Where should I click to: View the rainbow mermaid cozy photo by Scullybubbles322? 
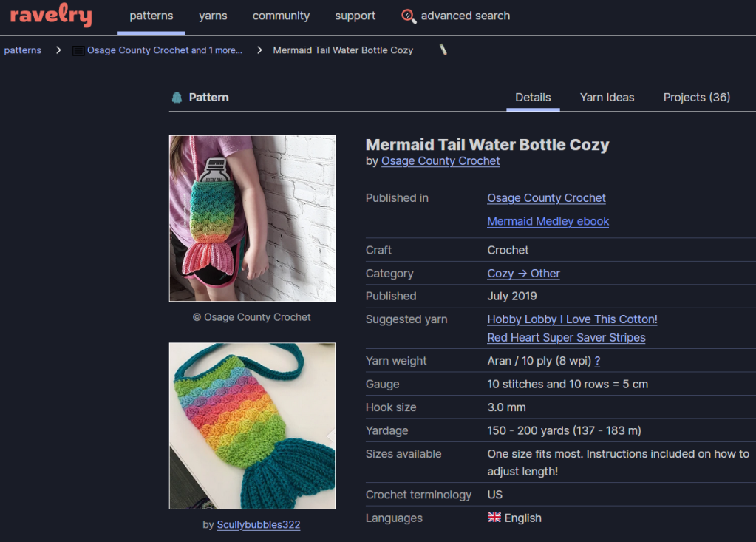pos(252,425)
